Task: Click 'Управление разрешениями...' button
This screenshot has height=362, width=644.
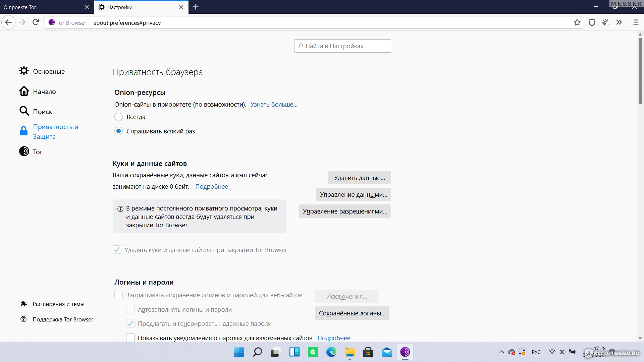Action: tap(345, 211)
